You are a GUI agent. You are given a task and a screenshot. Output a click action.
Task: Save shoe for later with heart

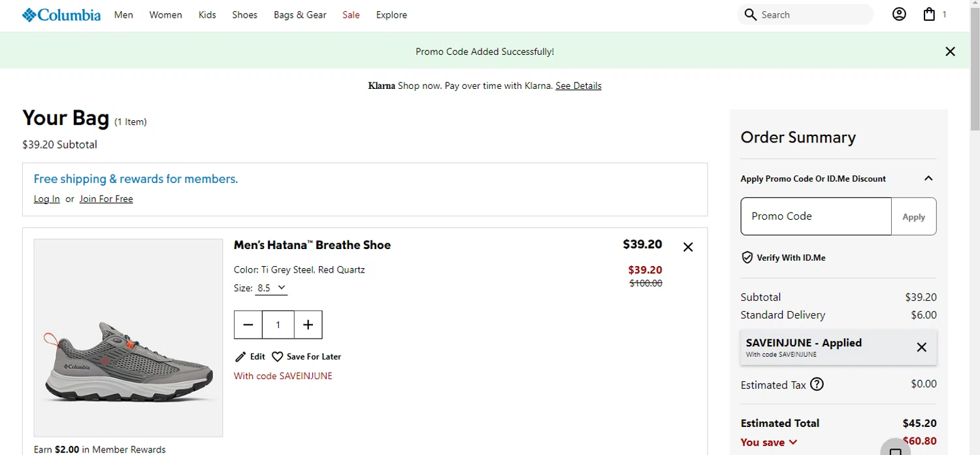click(278, 357)
